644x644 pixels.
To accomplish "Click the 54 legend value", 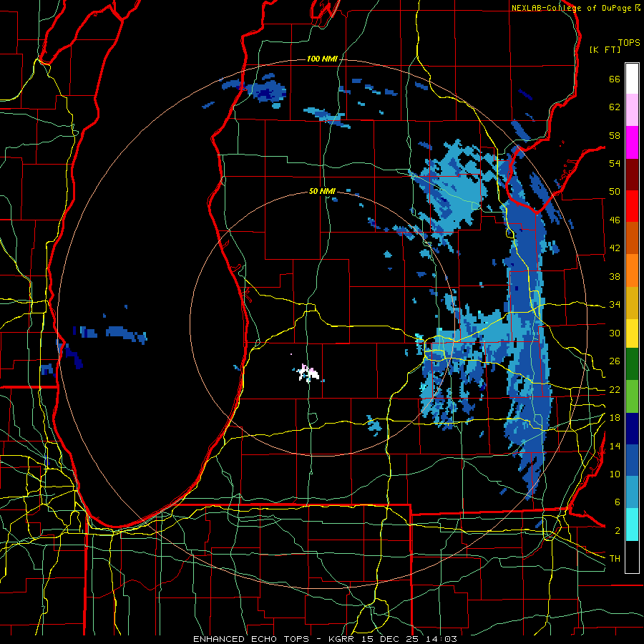I will [x=615, y=163].
